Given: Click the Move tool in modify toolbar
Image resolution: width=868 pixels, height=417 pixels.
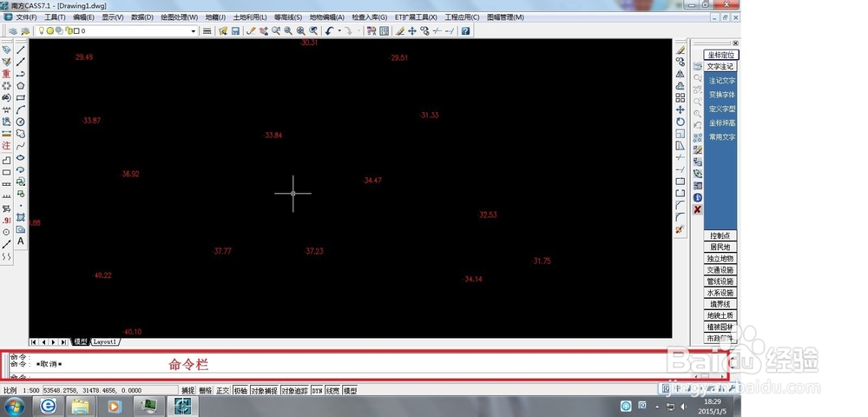Looking at the screenshot, I should (x=681, y=109).
